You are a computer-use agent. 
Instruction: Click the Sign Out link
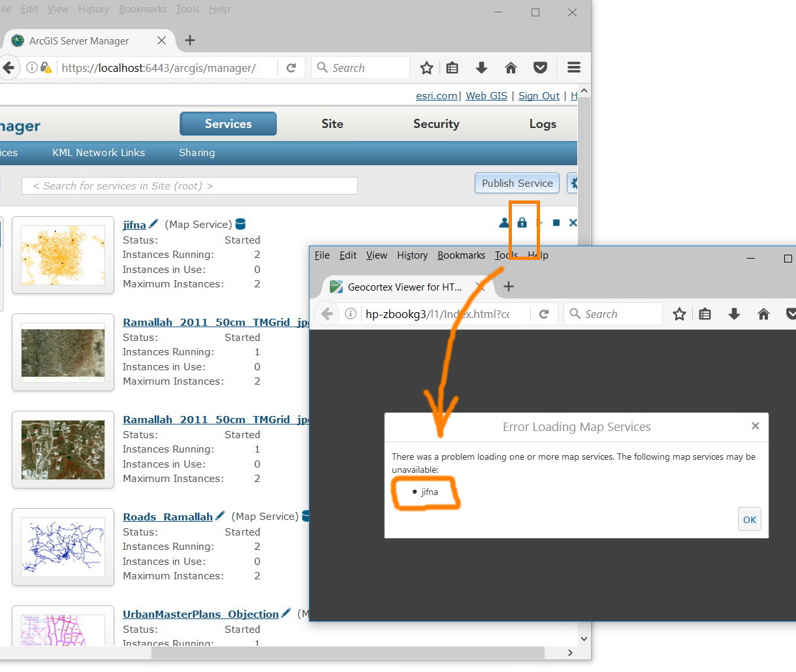539,96
